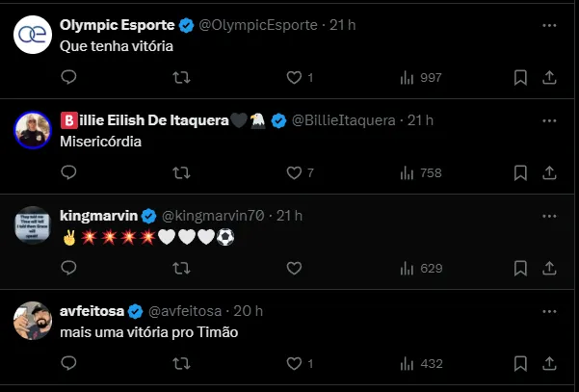
Task: Reply to the "Misericórdia" tweet
Action: (68, 172)
